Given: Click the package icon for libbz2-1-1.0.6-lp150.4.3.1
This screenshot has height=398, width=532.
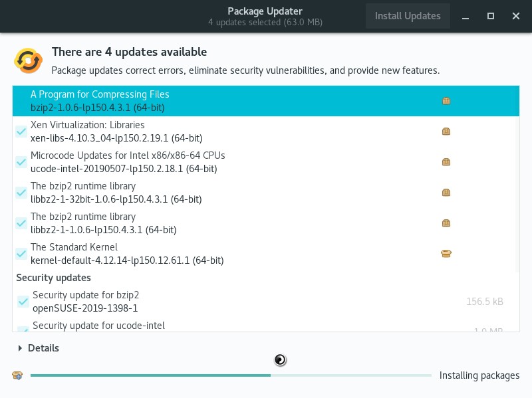Looking at the screenshot, I should 446,223.
